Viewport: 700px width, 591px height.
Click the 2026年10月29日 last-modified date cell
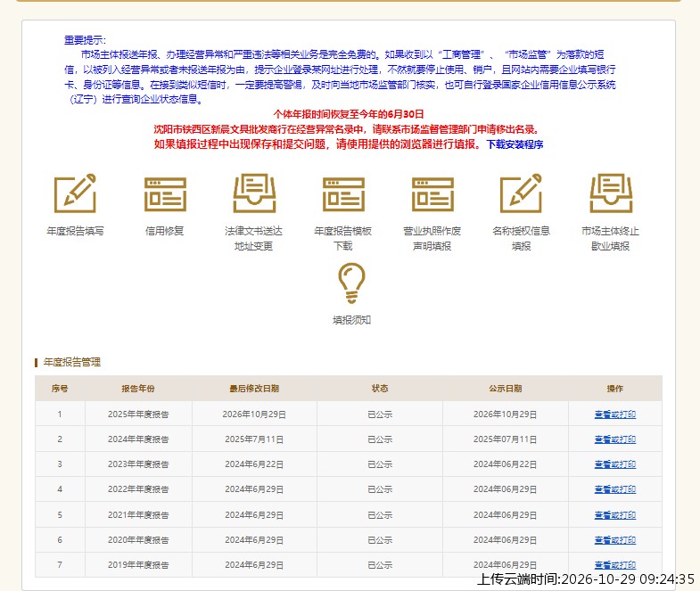[x=254, y=415]
